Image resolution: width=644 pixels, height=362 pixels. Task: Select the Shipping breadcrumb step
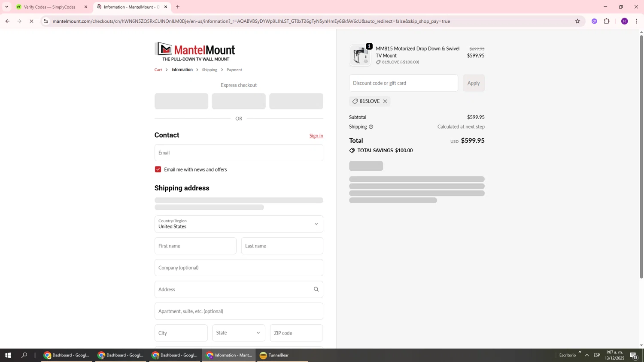click(x=210, y=70)
